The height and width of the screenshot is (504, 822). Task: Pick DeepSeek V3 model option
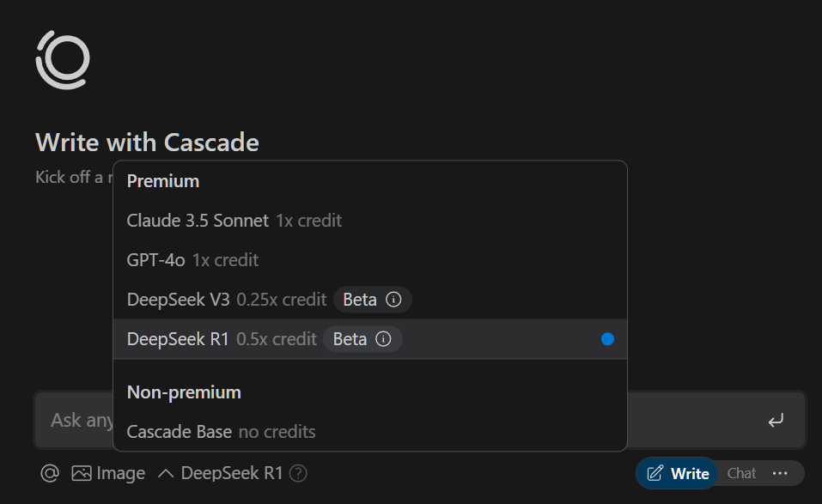pyautogui.click(x=370, y=299)
